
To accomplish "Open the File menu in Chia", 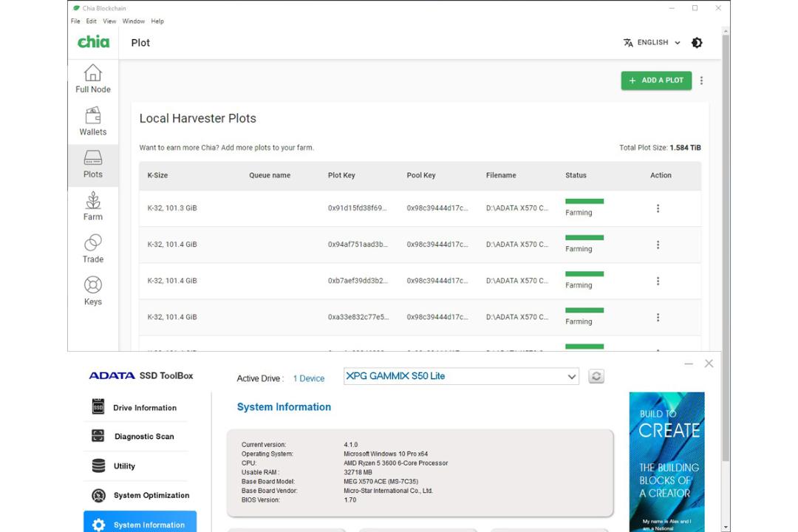I will pyautogui.click(x=75, y=21).
